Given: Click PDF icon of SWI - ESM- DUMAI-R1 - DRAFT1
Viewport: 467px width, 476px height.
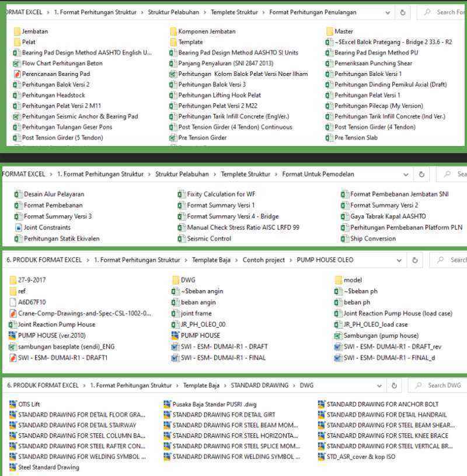Looking at the screenshot, I should click(13, 358).
